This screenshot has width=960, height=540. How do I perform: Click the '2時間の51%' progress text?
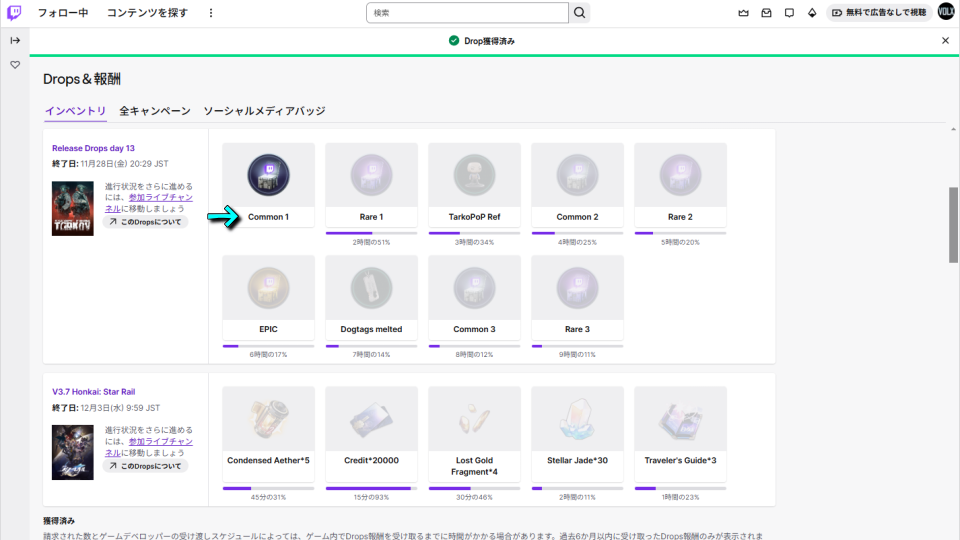372,242
